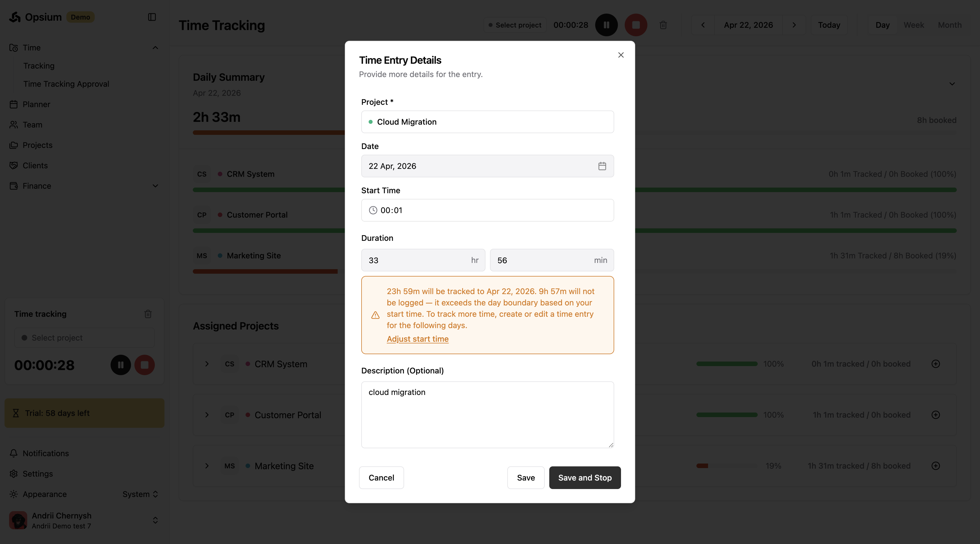Close the Time Entry Details dialog
The image size is (980, 544).
[x=621, y=55]
